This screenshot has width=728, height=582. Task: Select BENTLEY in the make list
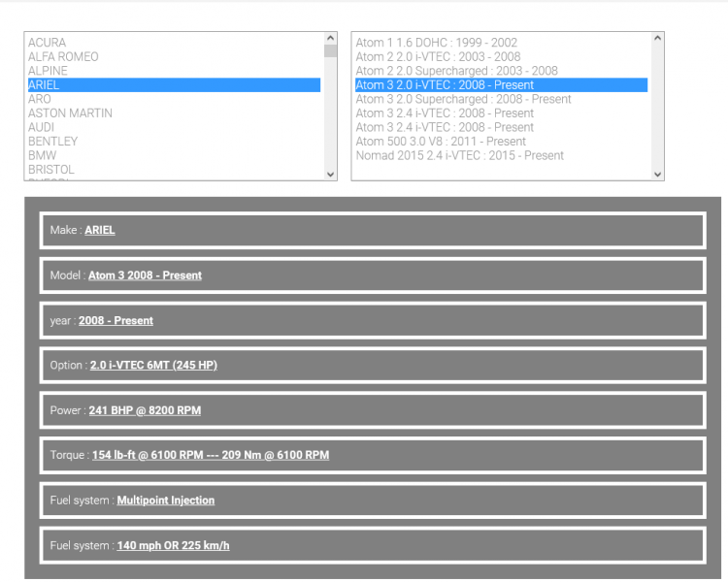click(174, 141)
